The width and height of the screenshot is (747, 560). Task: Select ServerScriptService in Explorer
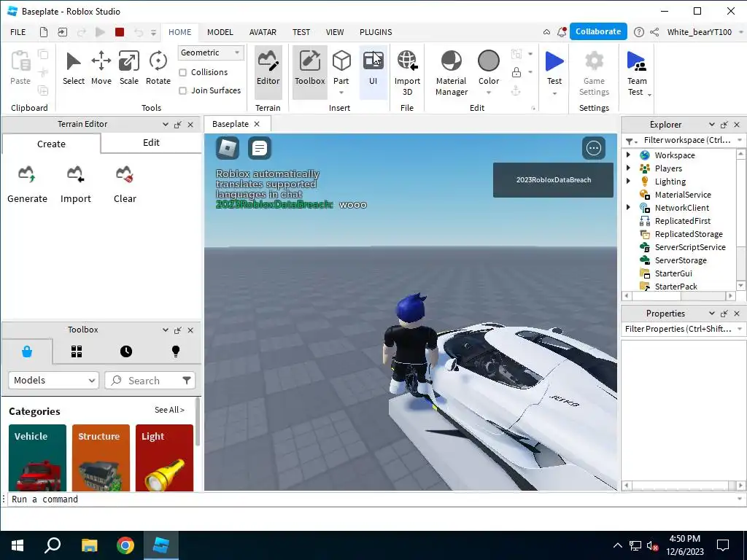pos(690,246)
